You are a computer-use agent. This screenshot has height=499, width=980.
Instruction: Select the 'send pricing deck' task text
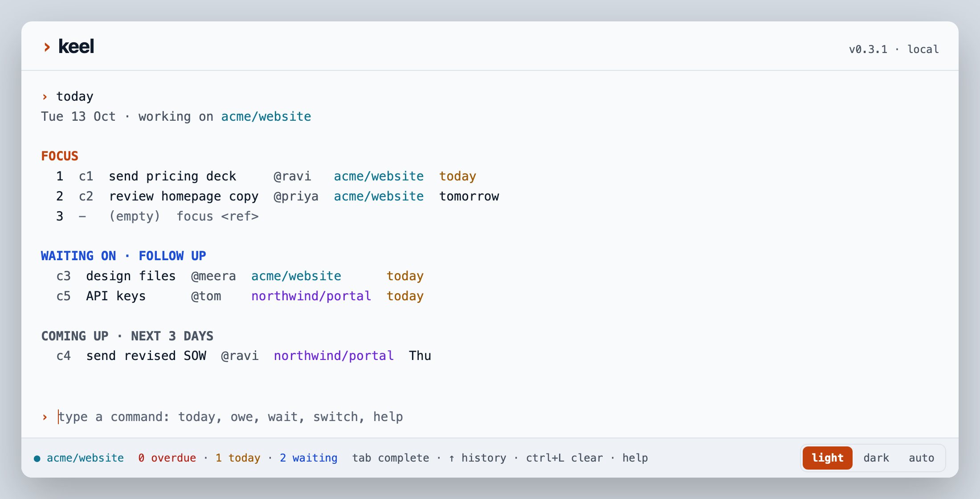point(172,176)
